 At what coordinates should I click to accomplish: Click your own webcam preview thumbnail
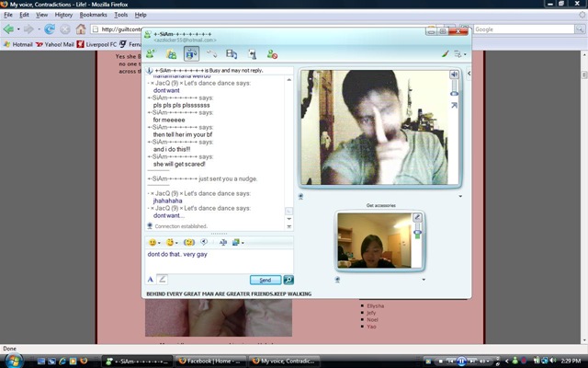374,240
